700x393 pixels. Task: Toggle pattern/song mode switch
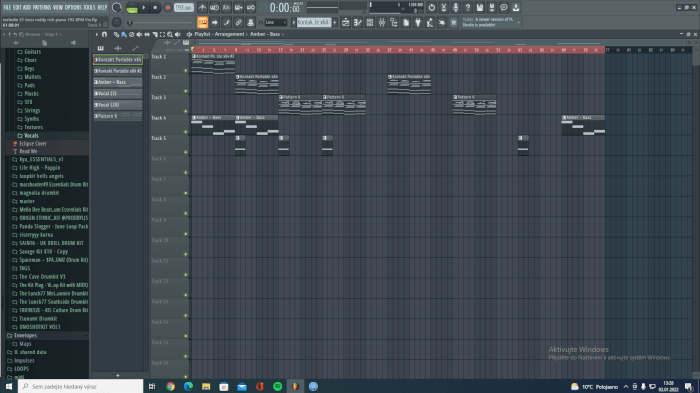[132, 8]
